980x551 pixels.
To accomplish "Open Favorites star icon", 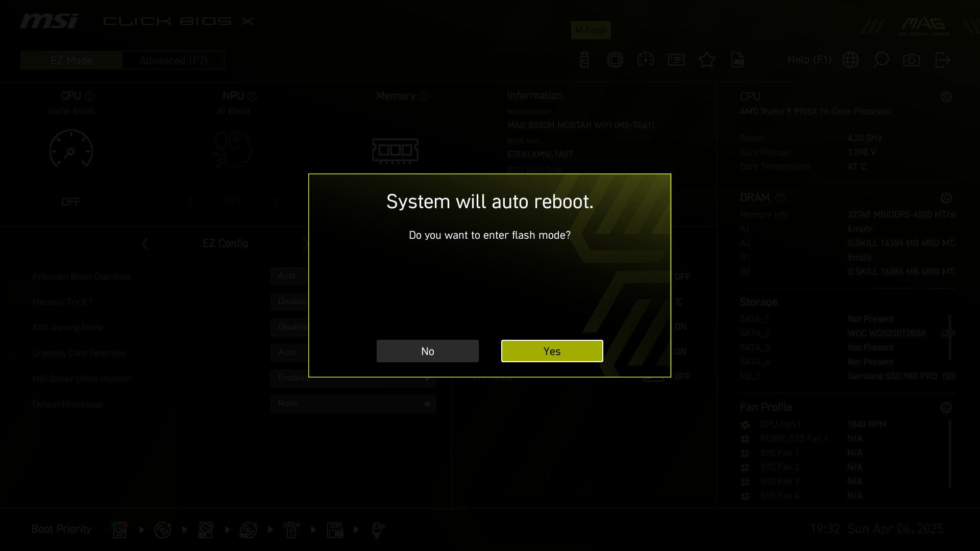I will coord(707,60).
